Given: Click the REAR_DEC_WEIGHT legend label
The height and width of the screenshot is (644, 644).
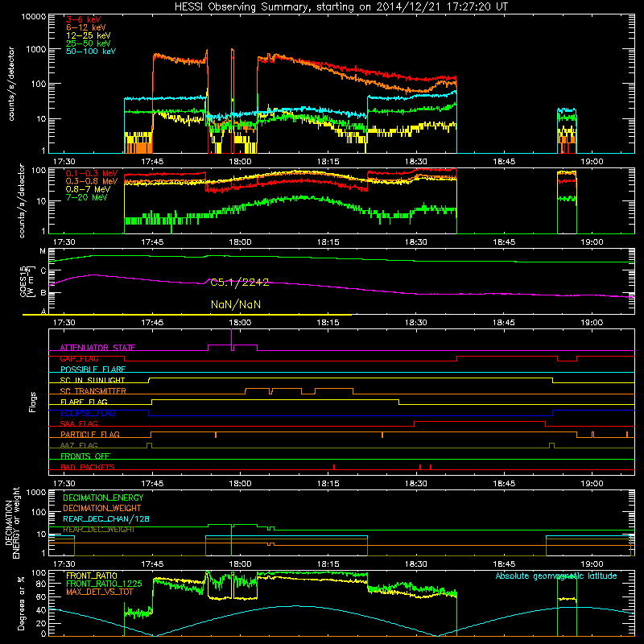Looking at the screenshot, I should (x=98, y=530).
